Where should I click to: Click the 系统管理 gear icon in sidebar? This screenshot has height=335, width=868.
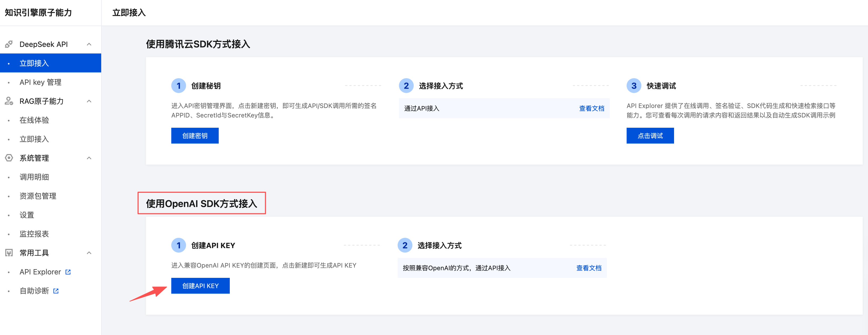click(x=9, y=158)
